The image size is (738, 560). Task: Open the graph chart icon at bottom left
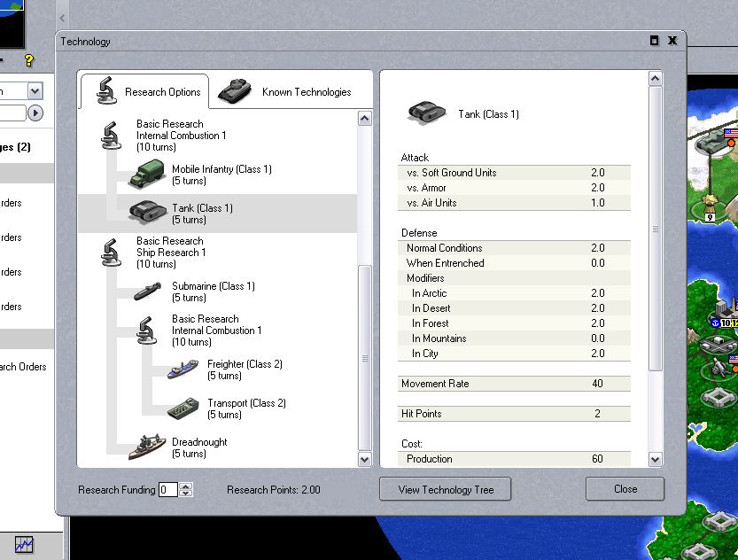click(x=24, y=545)
